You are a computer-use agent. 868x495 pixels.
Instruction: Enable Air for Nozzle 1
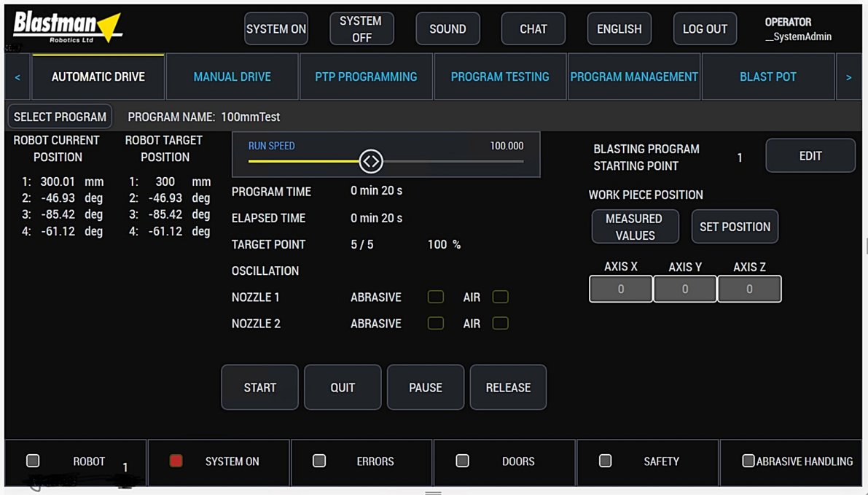tap(500, 297)
